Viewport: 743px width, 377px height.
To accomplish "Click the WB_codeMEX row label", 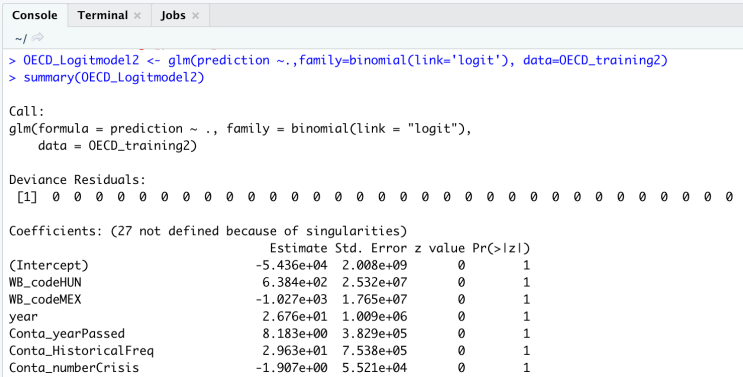I will tap(45, 300).
